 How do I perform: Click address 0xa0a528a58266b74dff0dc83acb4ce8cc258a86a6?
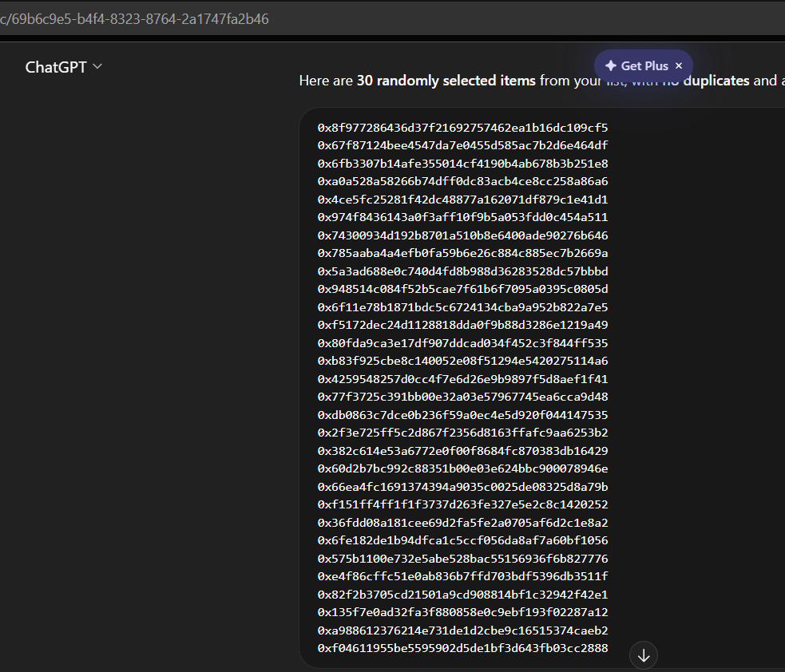point(462,181)
